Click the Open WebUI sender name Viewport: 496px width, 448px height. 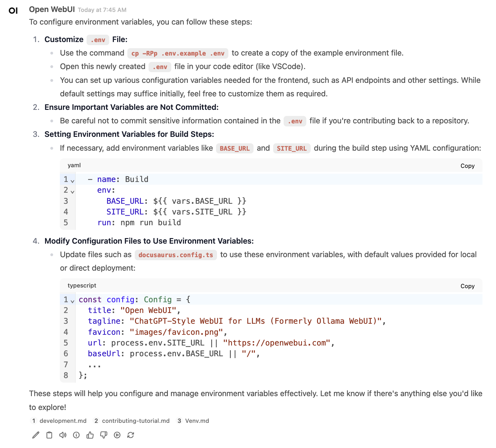[52, 10]
